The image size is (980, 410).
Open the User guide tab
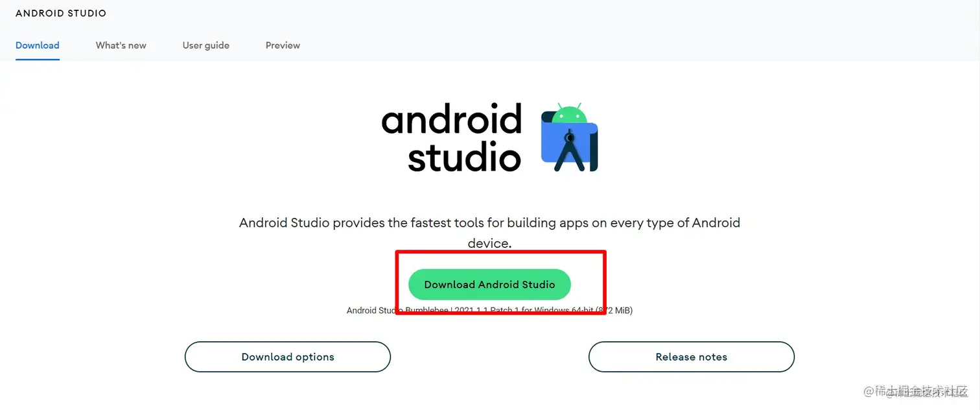[x=206, y=45]
